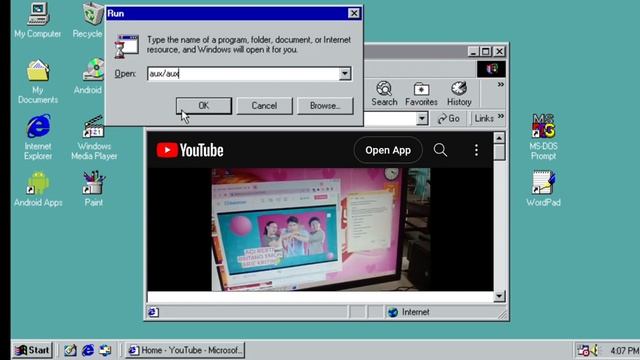The height and width of the screenshot is (360, 640).
Task: Switch to Home - YouTube taskbar button
Action: [x=185, y=350]
